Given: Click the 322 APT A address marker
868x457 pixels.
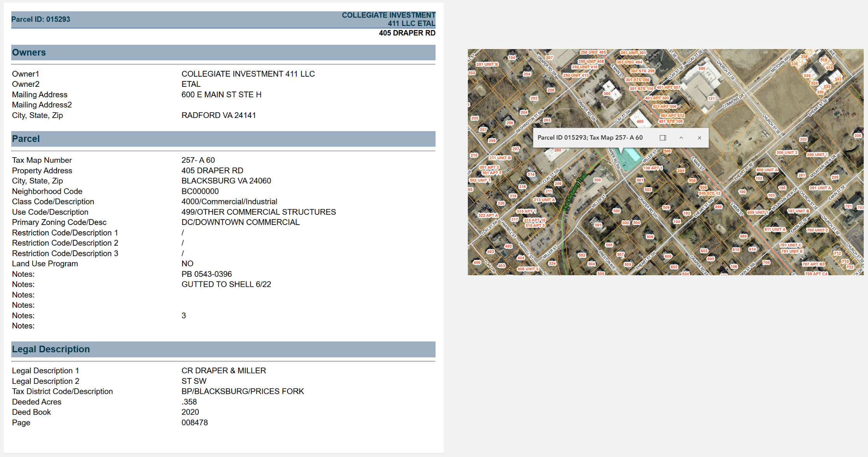Looking at the screenshot, I should pos(488,215).
